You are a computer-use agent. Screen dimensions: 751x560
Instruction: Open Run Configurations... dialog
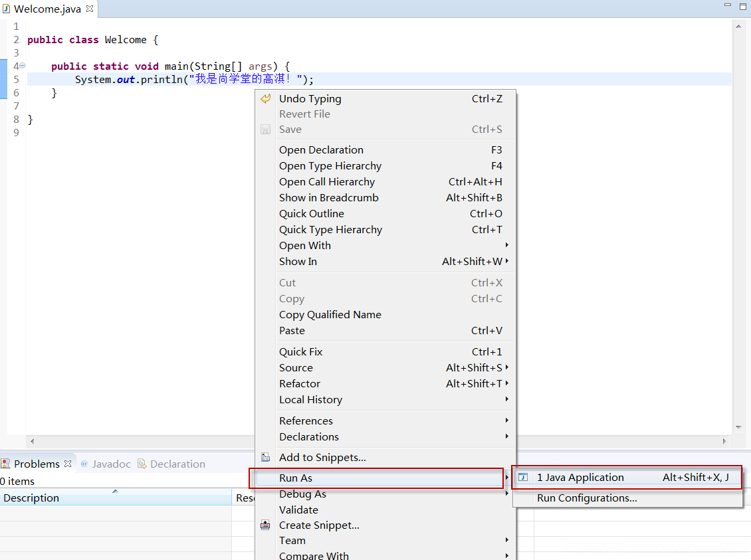click(587, 498)
